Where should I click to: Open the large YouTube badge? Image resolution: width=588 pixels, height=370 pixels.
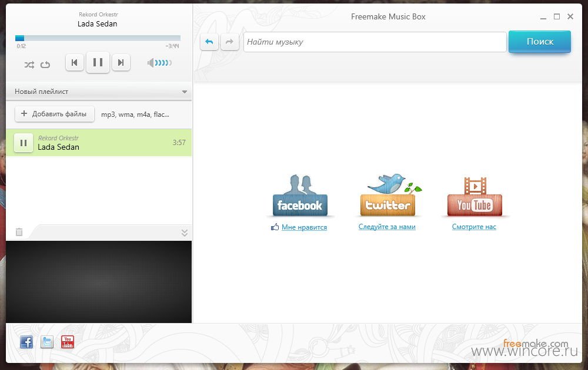(x=475, y=196)
